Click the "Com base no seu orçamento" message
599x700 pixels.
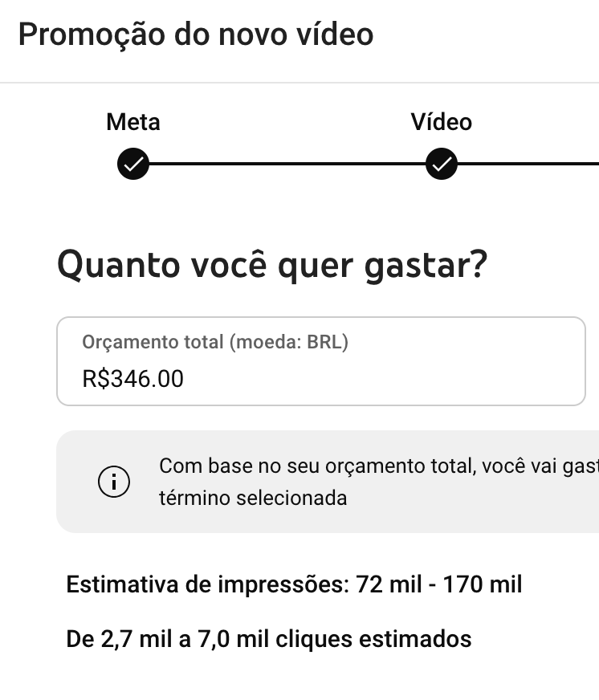coord(377,466)
